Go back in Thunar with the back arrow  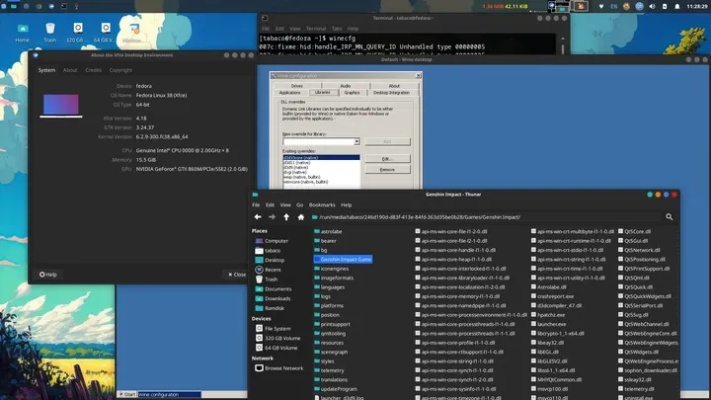[x=258, y=217]
